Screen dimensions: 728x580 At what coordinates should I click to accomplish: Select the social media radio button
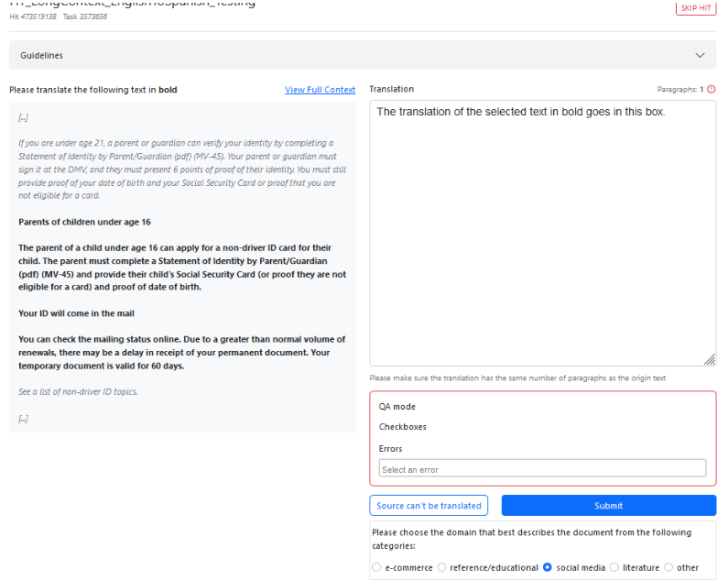(548, 568)
